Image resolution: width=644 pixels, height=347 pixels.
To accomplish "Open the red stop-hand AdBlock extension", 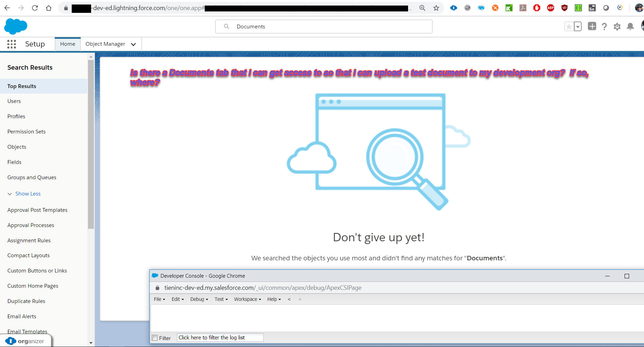I will coord(537,8).
